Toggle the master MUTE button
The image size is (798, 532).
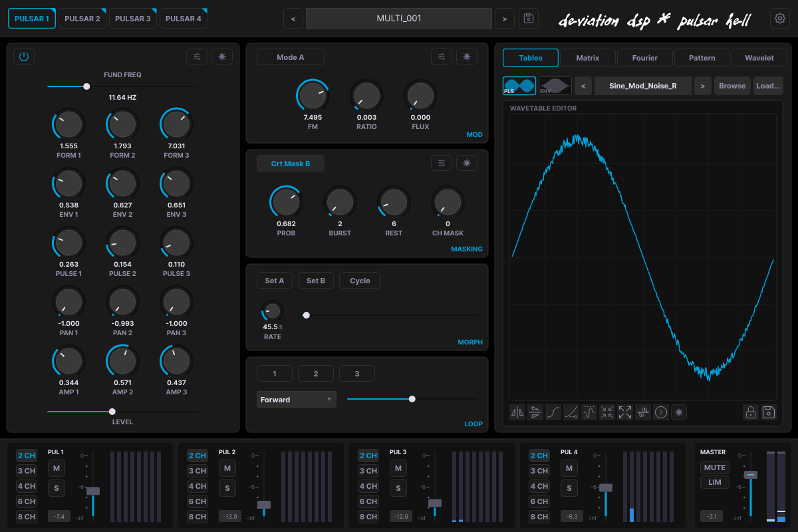[x=715, y=467]
